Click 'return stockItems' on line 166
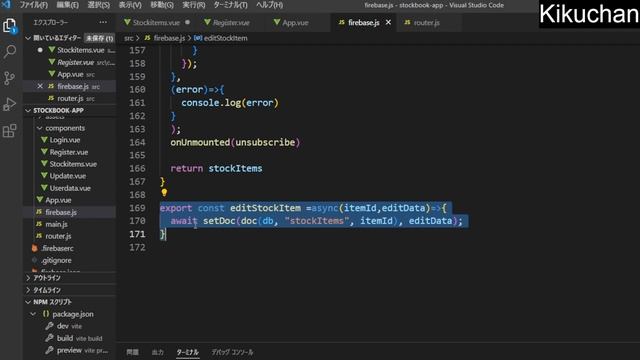Viewport: 640px width, 360px height. (x=216, y=168)
